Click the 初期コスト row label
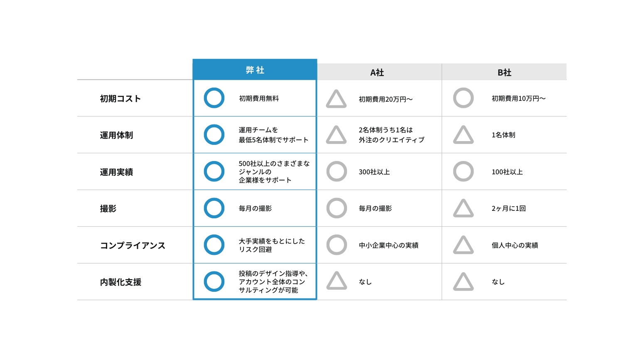Viewport: 644px width, 359px height. pos(120,99)
